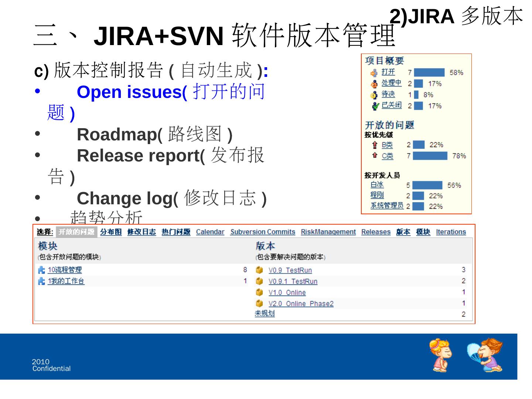The height and width of the screenshot is (399, 532).
Task: Open the RiskManagement tab
Action: pyautogui.click(x=328, y=232)
